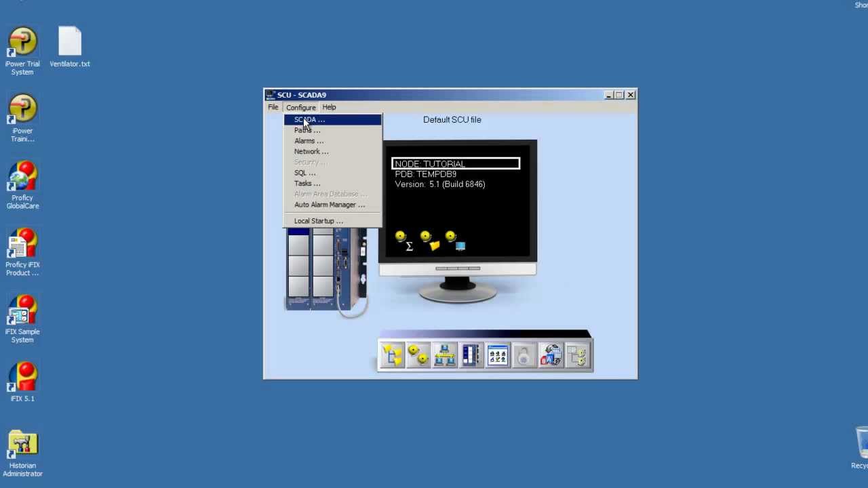Choose Paths ... from Configure menu

click(x=332, y=130)
